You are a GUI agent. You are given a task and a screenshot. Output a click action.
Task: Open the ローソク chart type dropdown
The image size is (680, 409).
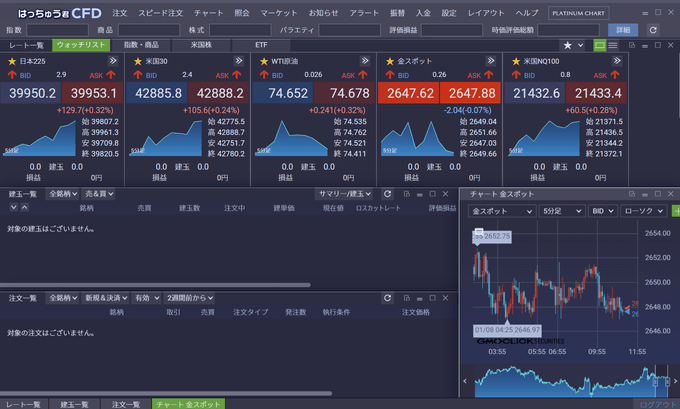point(643,211)
